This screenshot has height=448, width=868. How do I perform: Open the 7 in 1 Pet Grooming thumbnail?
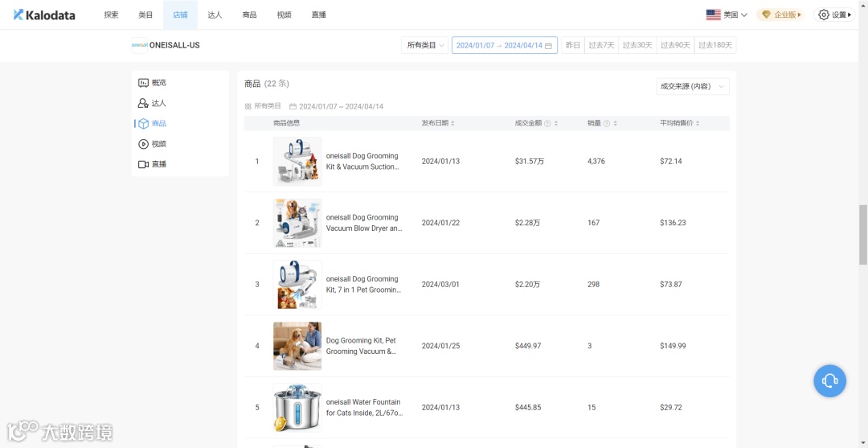click(x=297, y=284)
